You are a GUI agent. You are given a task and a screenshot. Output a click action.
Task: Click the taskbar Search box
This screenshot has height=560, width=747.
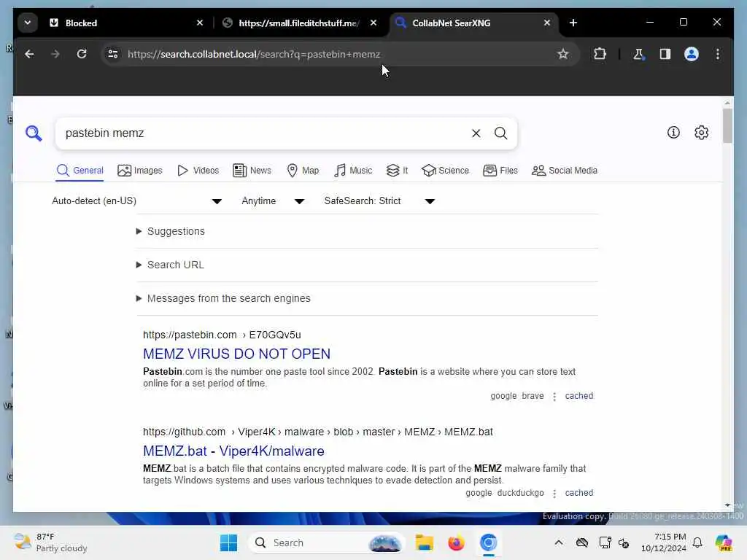326,542
